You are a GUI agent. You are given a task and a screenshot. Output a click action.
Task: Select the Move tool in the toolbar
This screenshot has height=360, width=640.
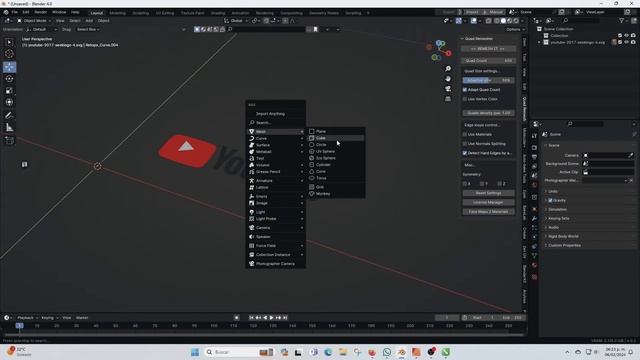pyautogui.click(x=9, y=67)
